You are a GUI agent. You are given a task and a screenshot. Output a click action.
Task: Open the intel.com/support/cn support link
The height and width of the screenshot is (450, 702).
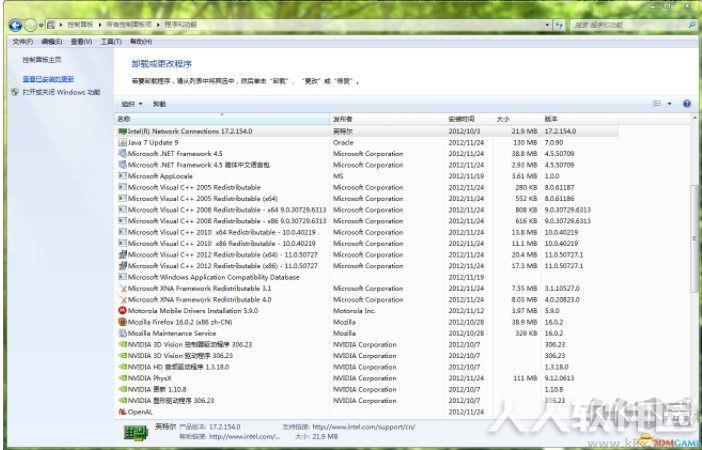364,427
